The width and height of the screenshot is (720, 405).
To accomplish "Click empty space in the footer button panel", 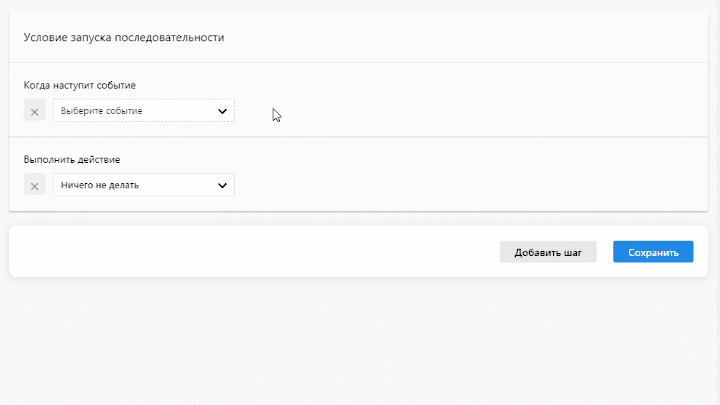I will coord(250,252).
